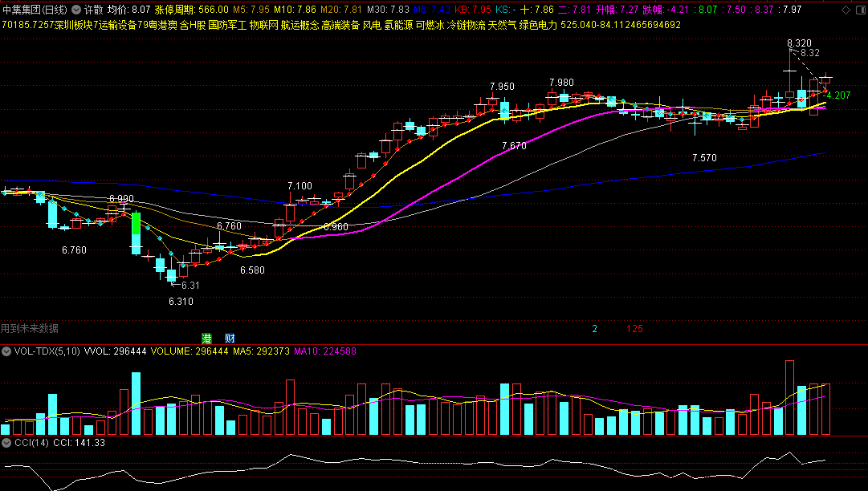Click the 航运概念 concept tag
Screen dimensions: 868x491
(300, 25)
